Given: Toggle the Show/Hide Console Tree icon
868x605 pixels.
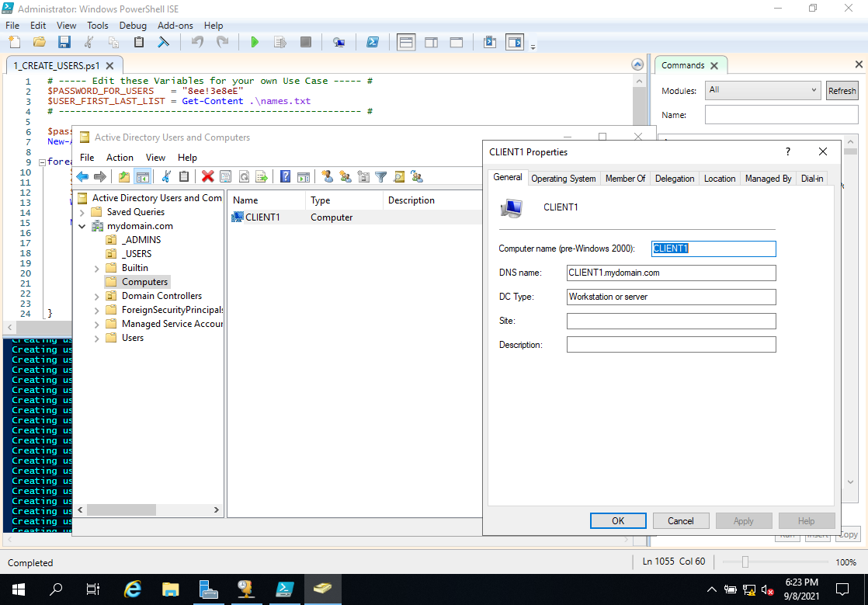Looking at the screenshot, I should point(142,176).
